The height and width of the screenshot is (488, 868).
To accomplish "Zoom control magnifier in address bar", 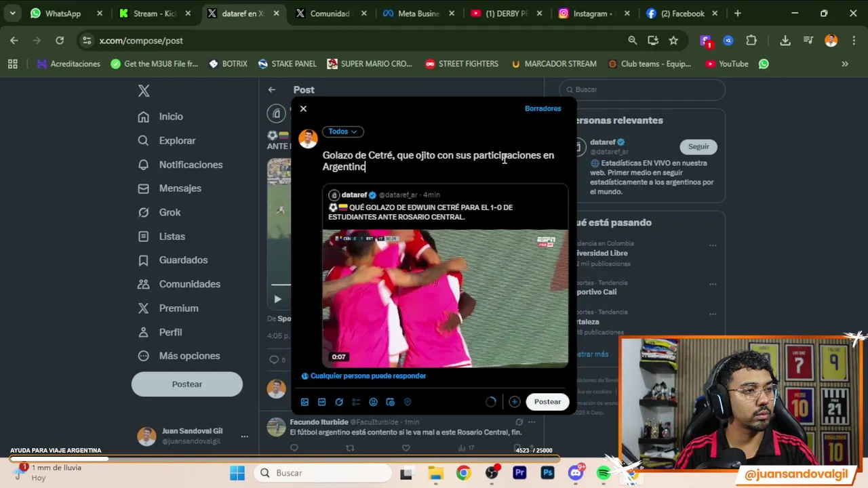I will 633,41.
